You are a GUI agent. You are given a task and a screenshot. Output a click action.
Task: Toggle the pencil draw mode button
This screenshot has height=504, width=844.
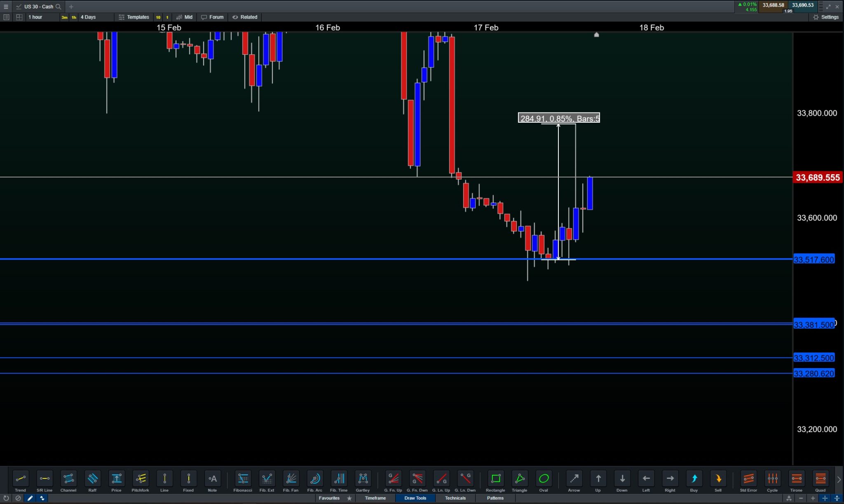pos(30,498)
